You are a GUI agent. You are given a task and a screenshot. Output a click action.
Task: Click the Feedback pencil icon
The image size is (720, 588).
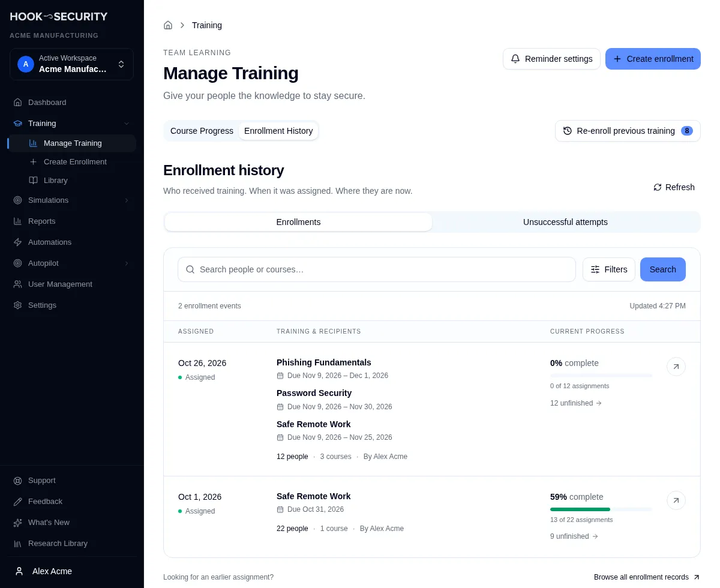pos(17,502)
